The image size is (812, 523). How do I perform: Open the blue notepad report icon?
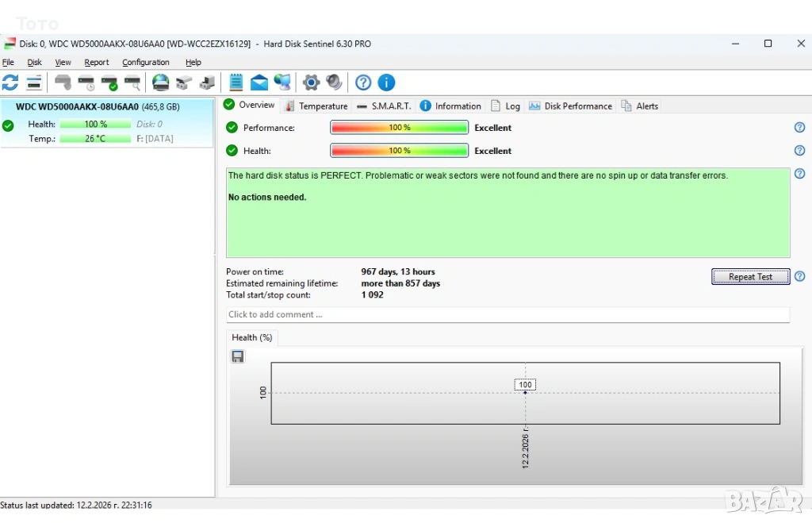(236, 83)
